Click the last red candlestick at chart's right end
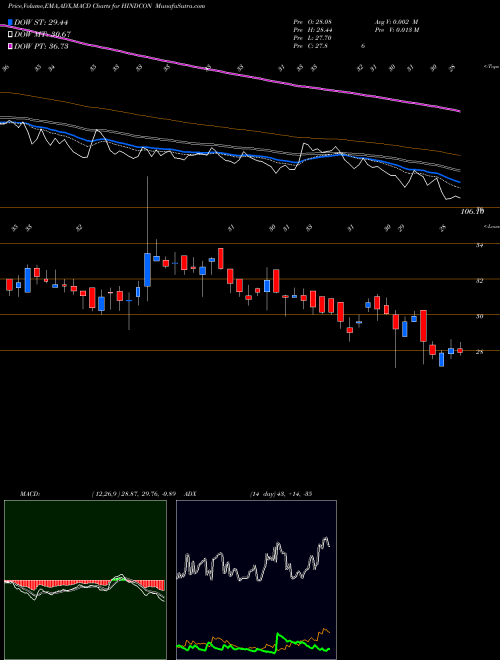The width and height of the screenshot is (500, 660). click(x=460, y=350)
